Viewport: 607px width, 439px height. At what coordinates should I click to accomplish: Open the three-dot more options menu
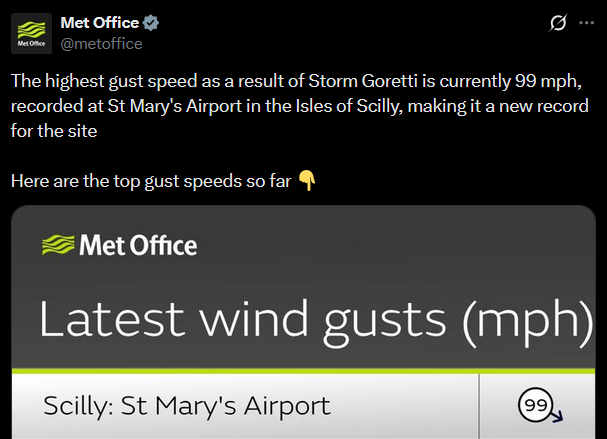[x=587, y=23]
